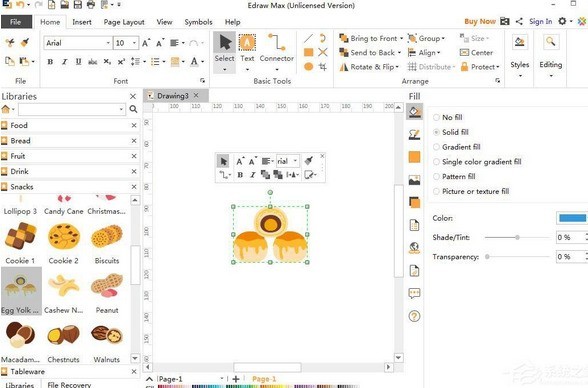Increase font size with A up icon

coord(146,43)
